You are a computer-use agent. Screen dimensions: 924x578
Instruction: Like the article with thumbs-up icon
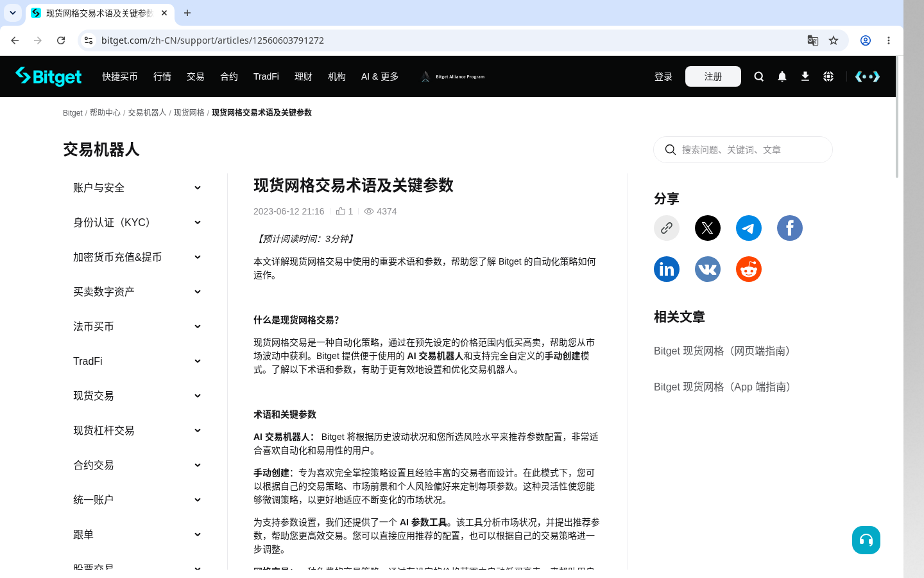pyautogui.click(x=341, y=211)
